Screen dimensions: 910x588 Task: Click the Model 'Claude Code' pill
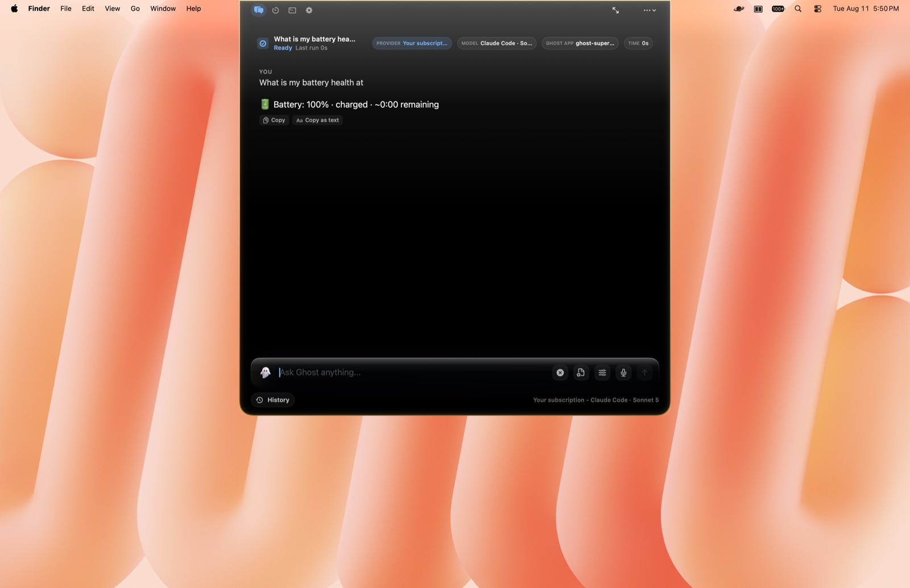click(x=497, y=43)
